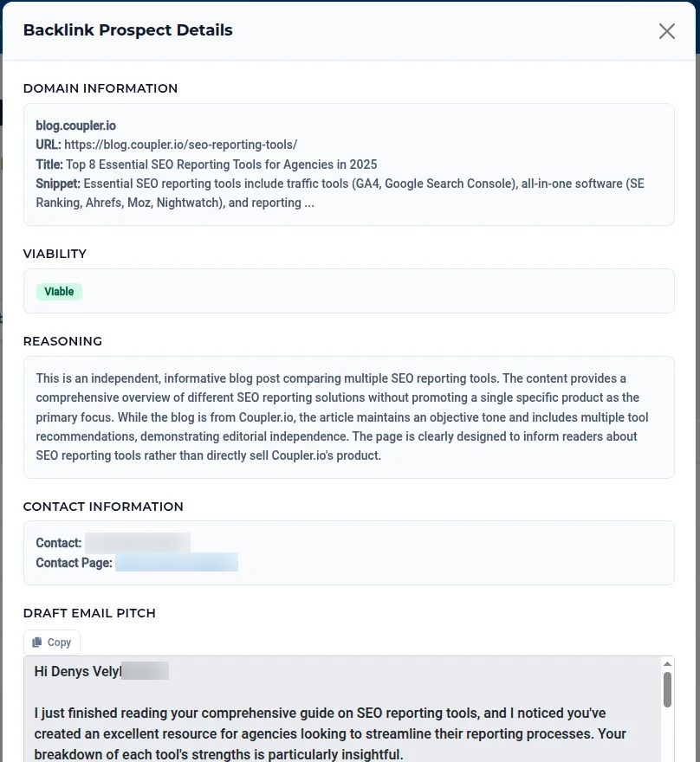Click the clipboard icon on the Copy button
The image size is (700, 762).
point(38,642)
